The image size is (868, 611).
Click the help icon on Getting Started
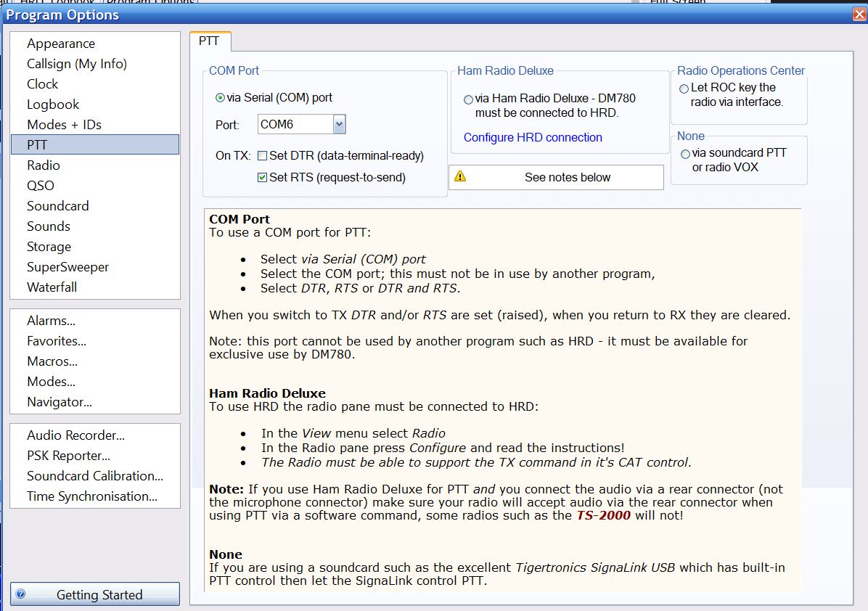point(20,594)
